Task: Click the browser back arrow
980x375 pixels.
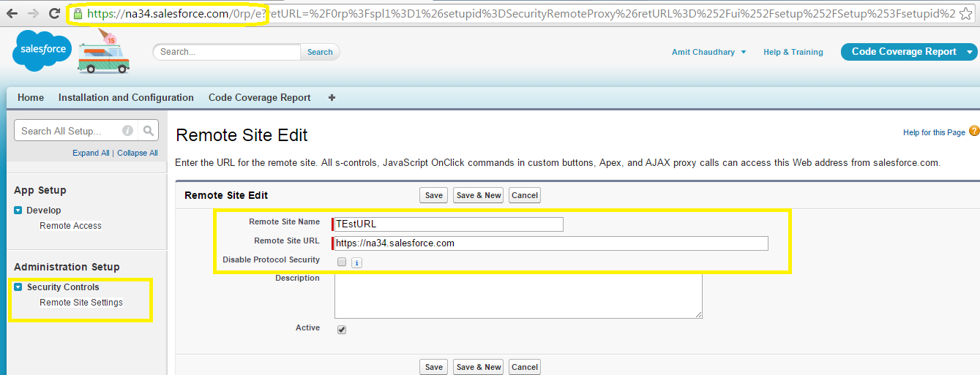Action: click(x=12, y=13)
